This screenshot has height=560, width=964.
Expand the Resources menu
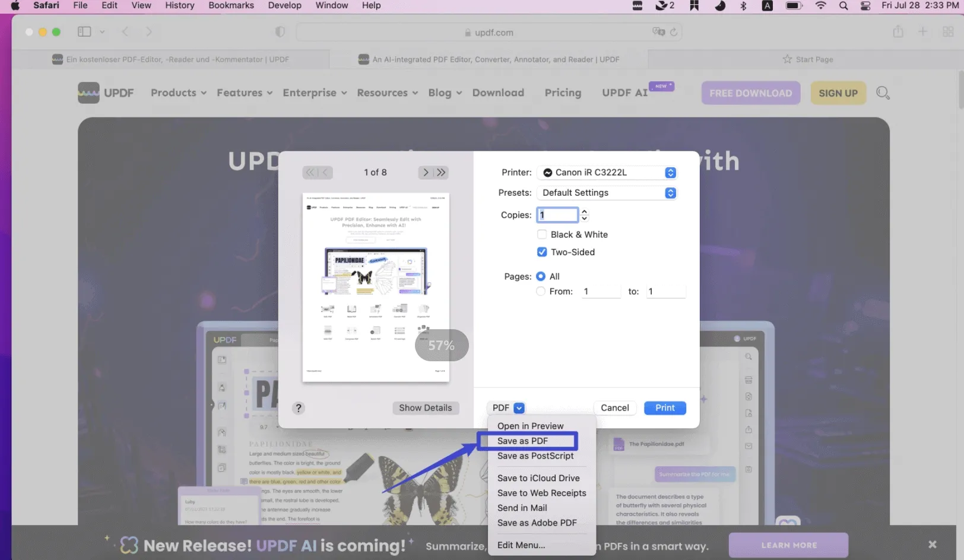coord(388,93)
